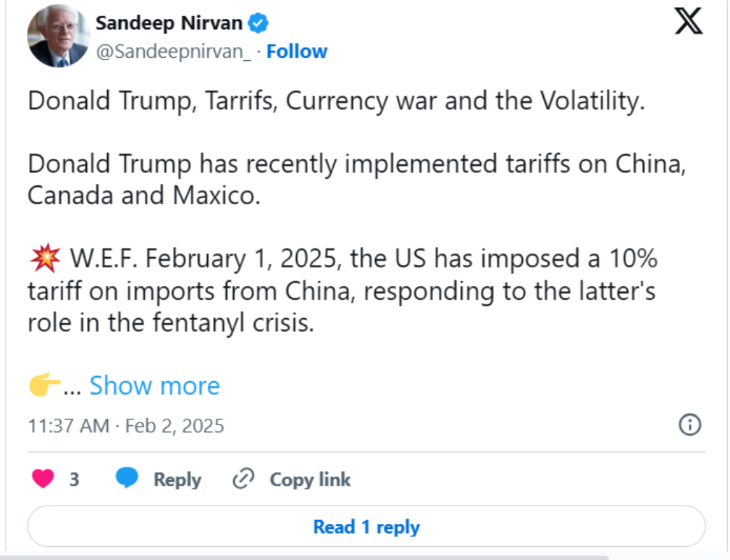Follow the @Sandeepnirvan_ account
This screenshot has height=560, width=730.
pyautogui.click(x=297, y=51)
